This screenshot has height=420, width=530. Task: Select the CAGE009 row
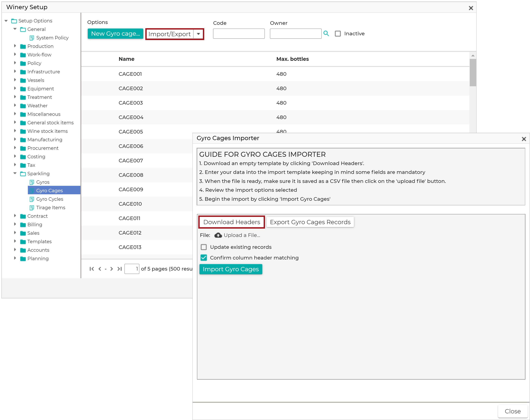click(137, 190)
